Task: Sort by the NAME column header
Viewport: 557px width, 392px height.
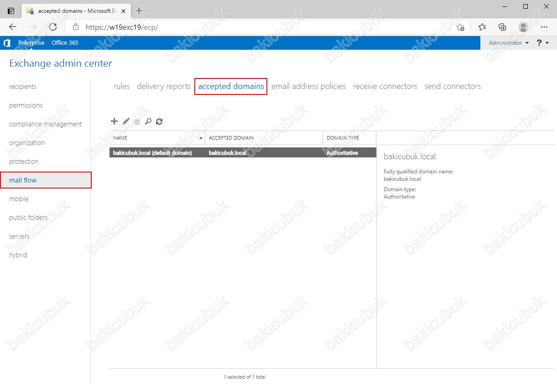Action: [x=157, y=138]
